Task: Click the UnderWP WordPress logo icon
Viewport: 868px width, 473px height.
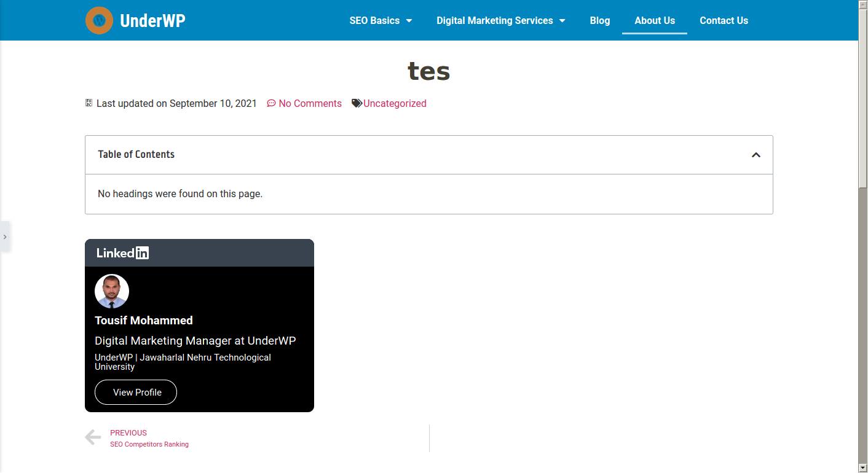Action: (99, 20)
